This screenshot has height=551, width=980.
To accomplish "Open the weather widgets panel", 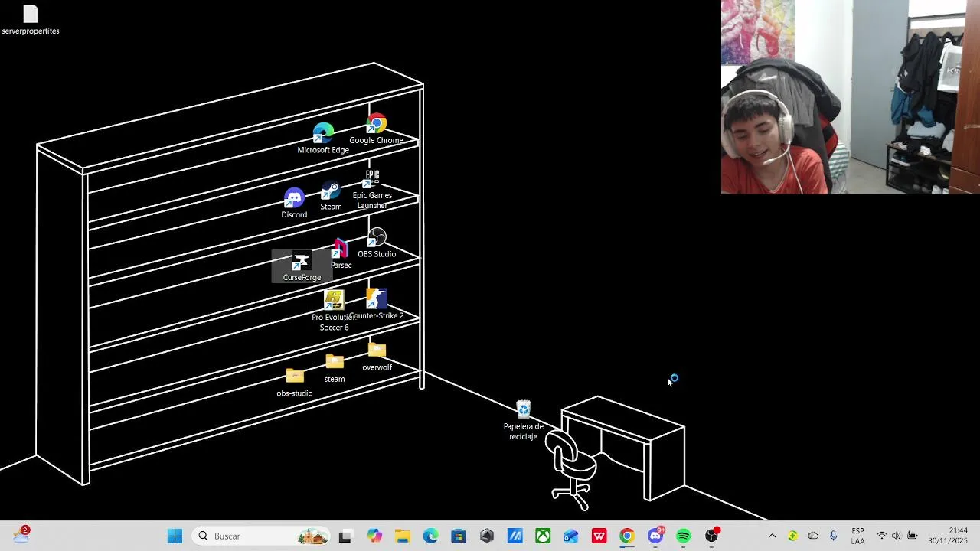I will (21, 536).
